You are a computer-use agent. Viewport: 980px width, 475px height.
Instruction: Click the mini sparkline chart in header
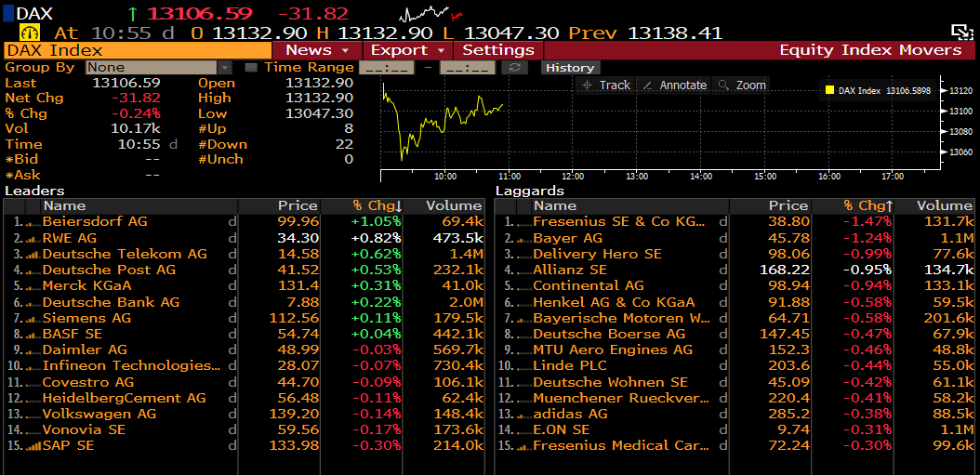[431, 12]
